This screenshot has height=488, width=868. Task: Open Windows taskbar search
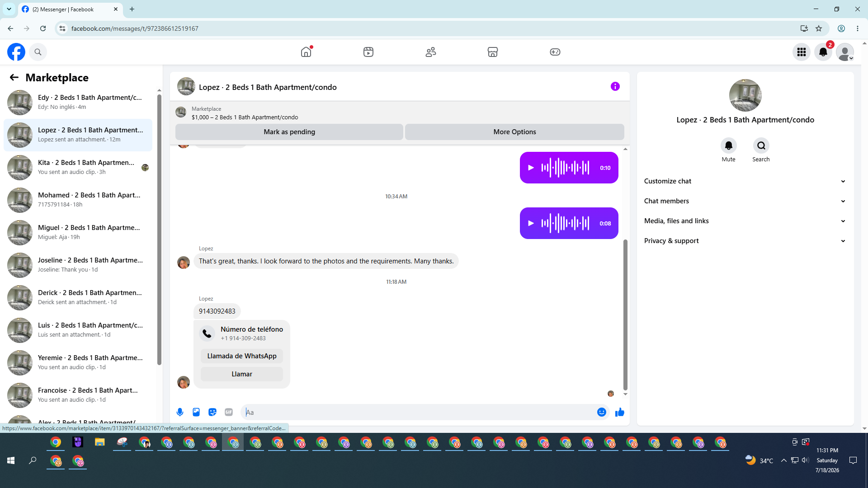[x=33, y=460]
